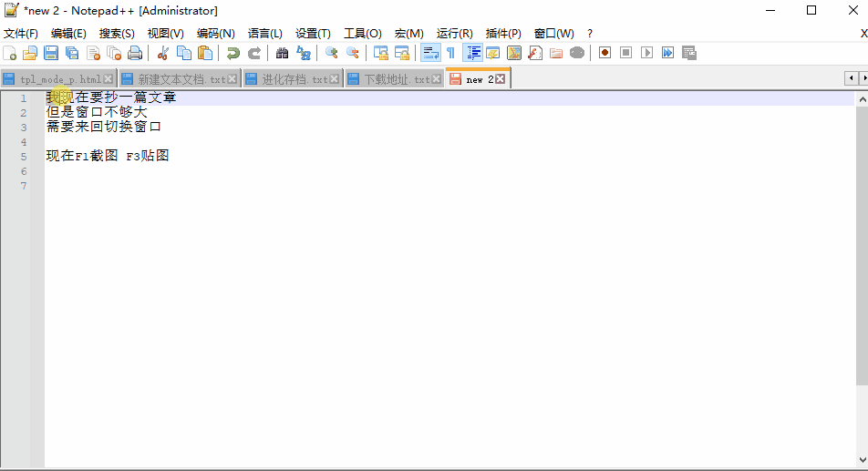Open Find dialog with binoculars icon
This screenshot has width=868, height=471.
(283, 53)
